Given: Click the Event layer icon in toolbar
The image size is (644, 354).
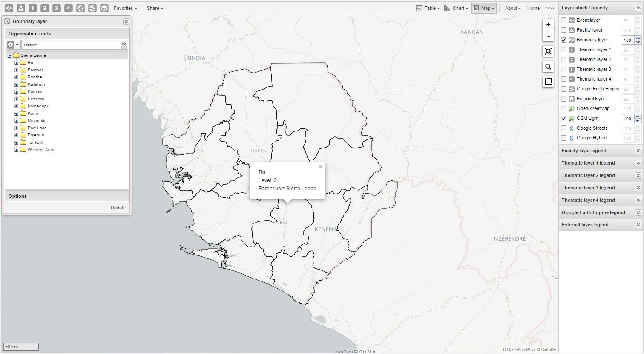Looking at the screenshot, I should click(x=9, y=8).
